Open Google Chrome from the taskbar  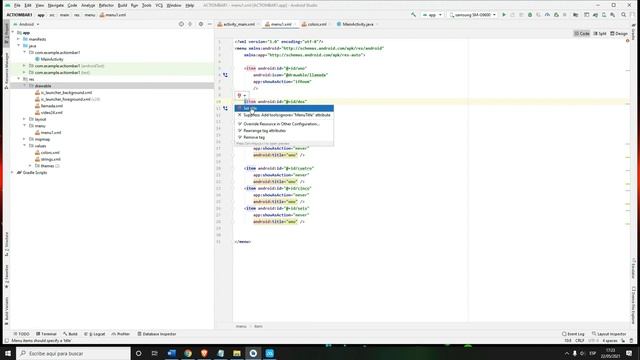[188, 353]
